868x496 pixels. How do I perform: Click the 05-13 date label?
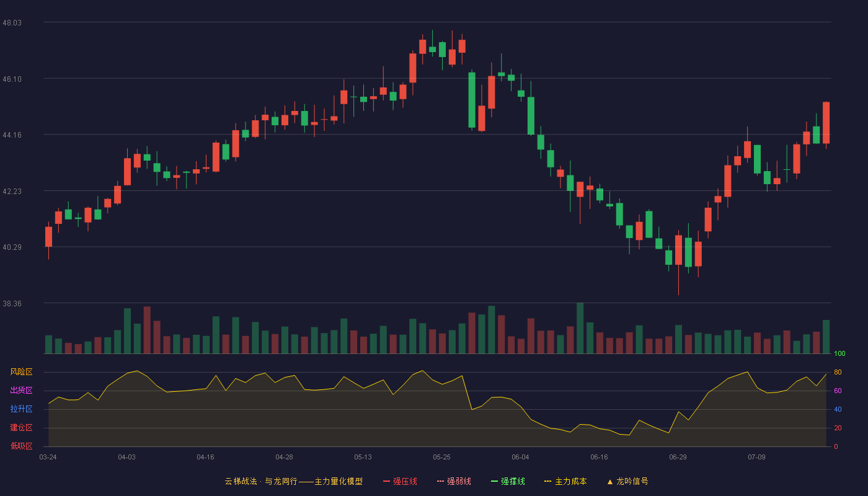click(363, 457)
